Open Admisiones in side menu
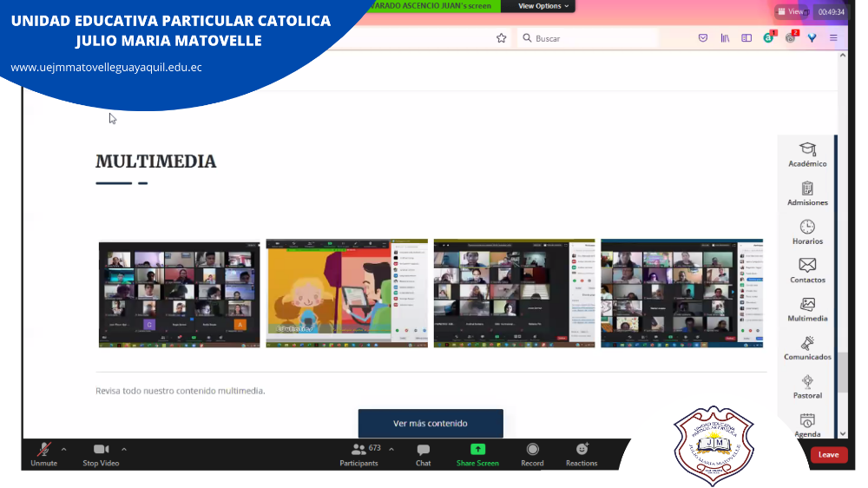This screenshot has height=488, width=868. pyautogui.click(x=807, y=194)
